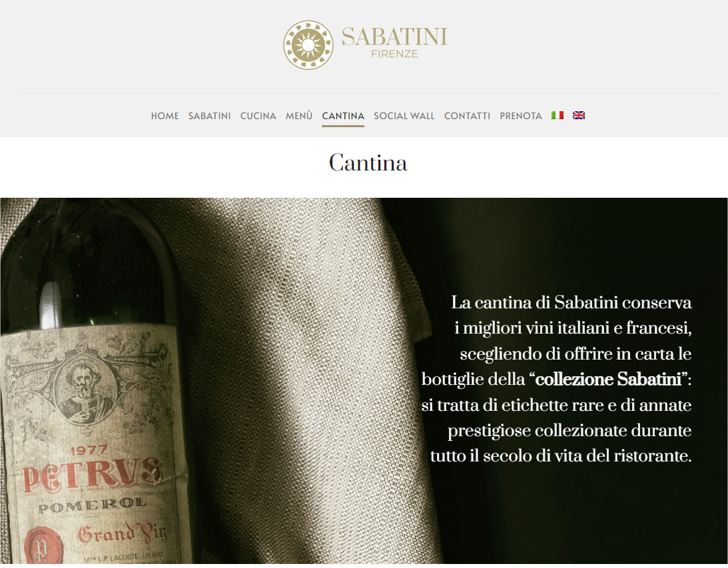Select MENÙ in the navigation bar
Image resolution: width=728 pixels, height=568 pixels.
tap(299, 116)
